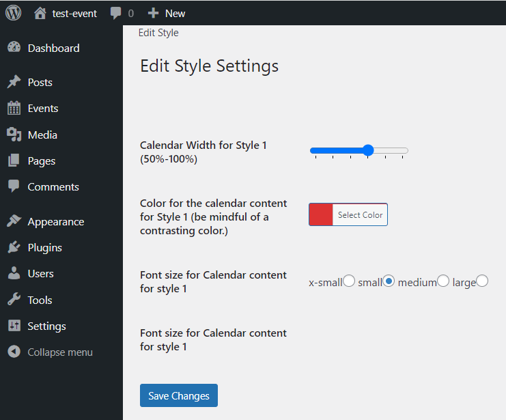Click the Users person icon
This screenshot has width=506, height=420.
pos(14,273)
